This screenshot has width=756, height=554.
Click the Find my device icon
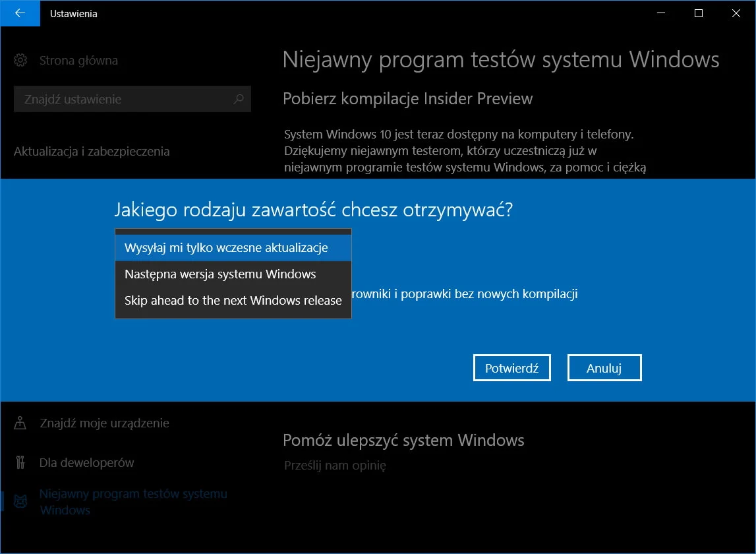[20, 423]
